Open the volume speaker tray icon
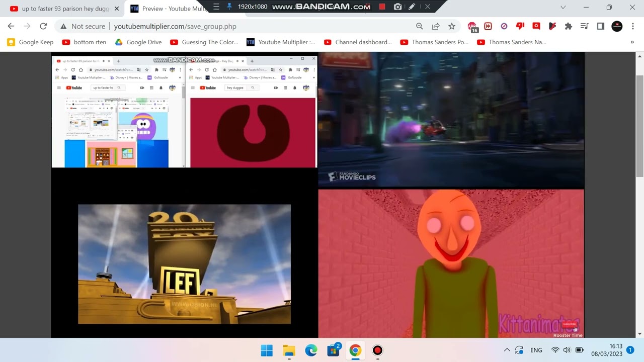Viewport: 644px width, 362px height. (567, 350)
